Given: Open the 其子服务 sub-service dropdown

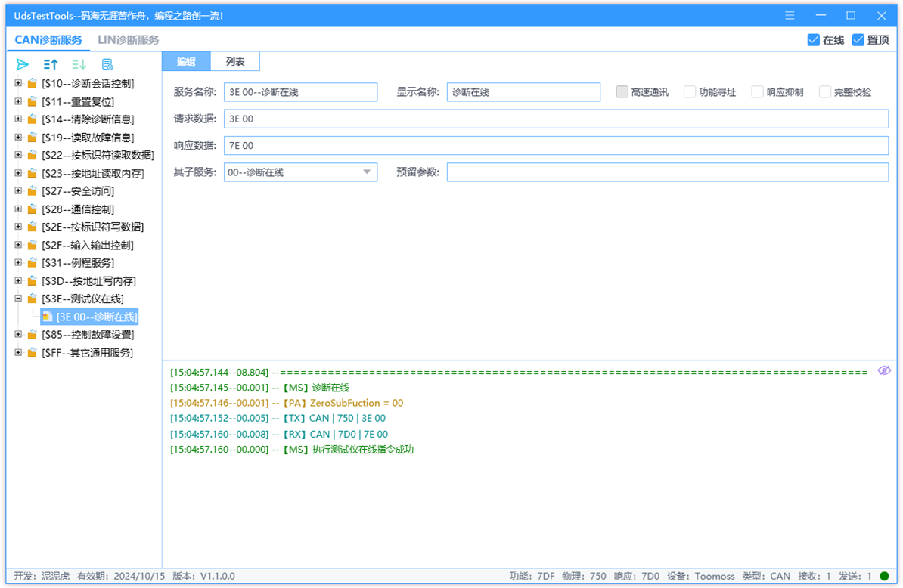Looking at the screenshot, I should click(367, 172).
